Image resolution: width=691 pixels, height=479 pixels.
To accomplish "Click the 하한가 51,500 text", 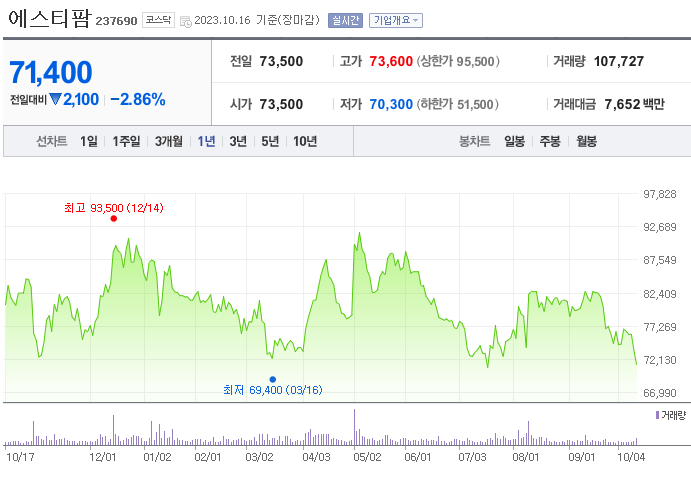I will tap(457, 104).
